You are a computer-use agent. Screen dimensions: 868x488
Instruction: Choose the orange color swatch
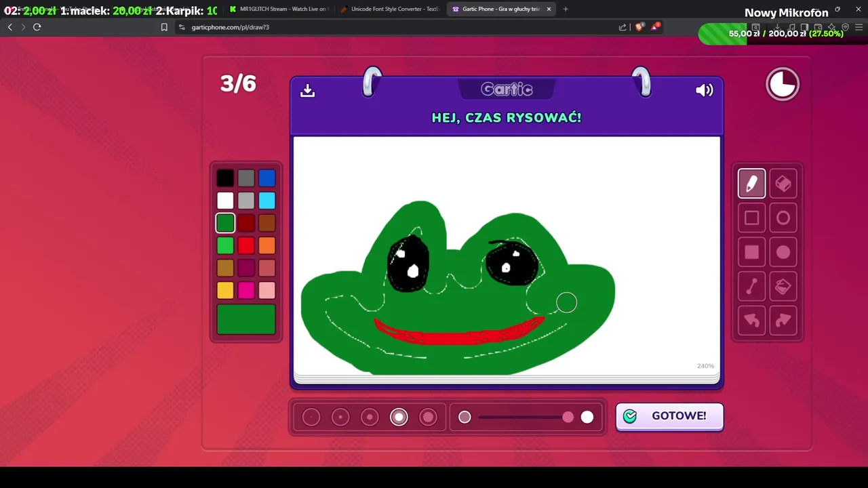click(267, 245)
